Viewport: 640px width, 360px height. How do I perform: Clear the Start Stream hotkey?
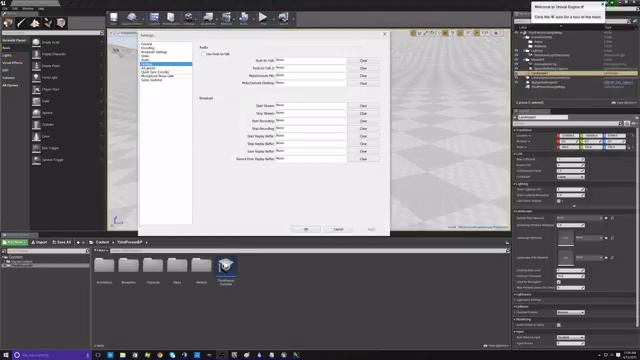(x=363, y=106)
